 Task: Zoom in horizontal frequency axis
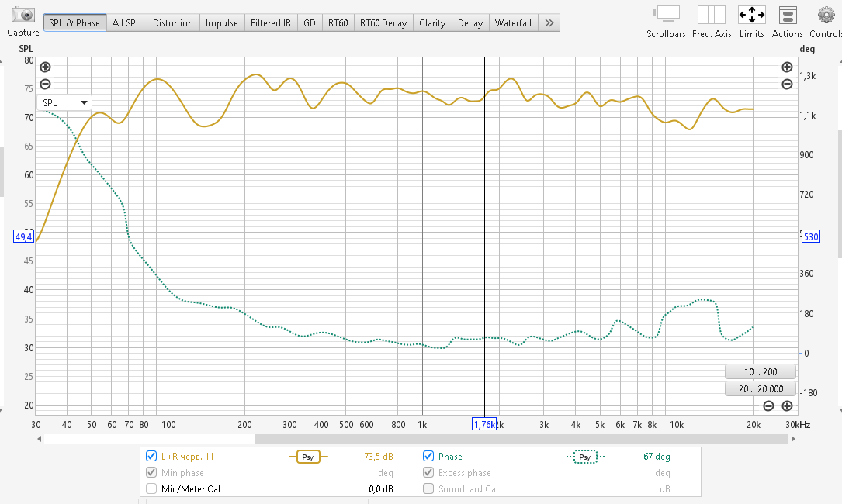click(787, 406)
